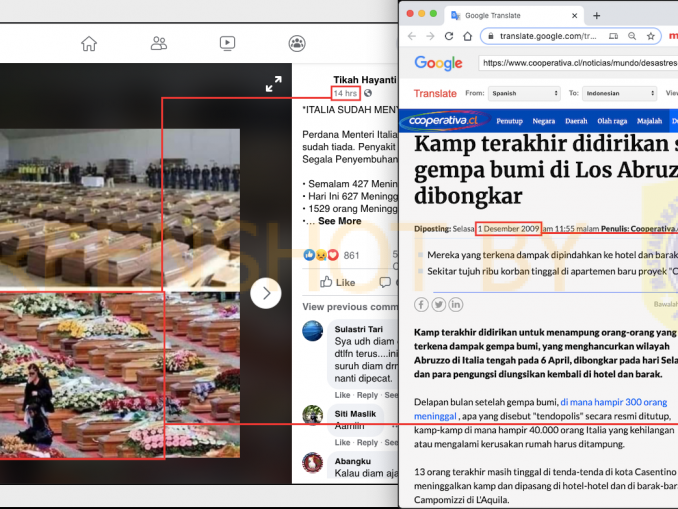
Task: Share article on Facebook icon
Action: pos(421,304)
